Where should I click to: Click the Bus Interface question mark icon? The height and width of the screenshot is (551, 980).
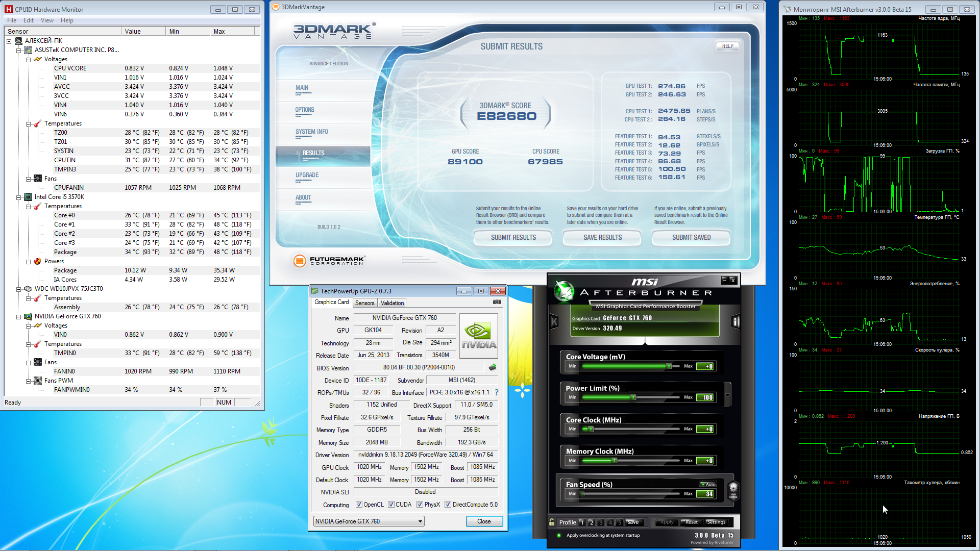click(496, 392)
